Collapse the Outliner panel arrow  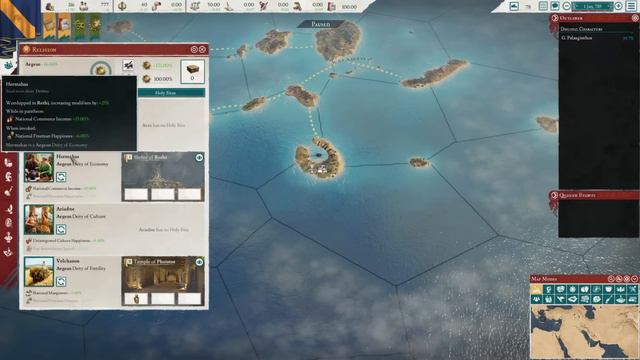555,18
